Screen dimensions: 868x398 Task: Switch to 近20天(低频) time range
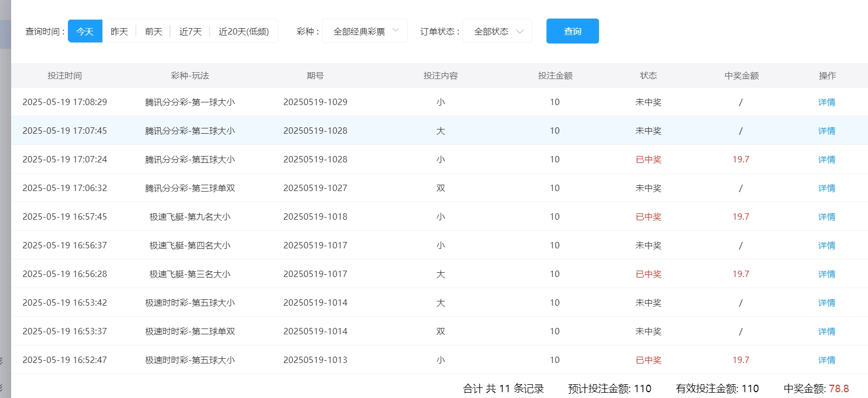click(x=244, y=31)
